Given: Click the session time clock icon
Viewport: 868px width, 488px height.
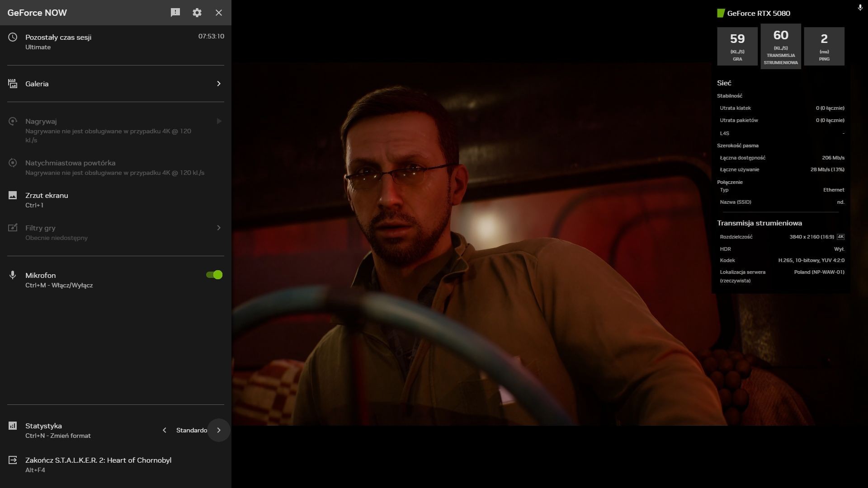Looking at the screenshot, I should 13,37.
